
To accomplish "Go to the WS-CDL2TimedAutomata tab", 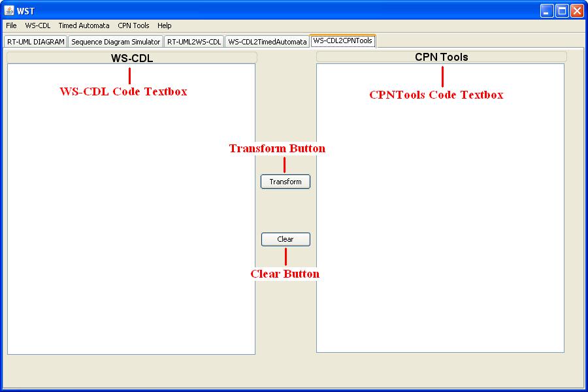I will 267,42.
